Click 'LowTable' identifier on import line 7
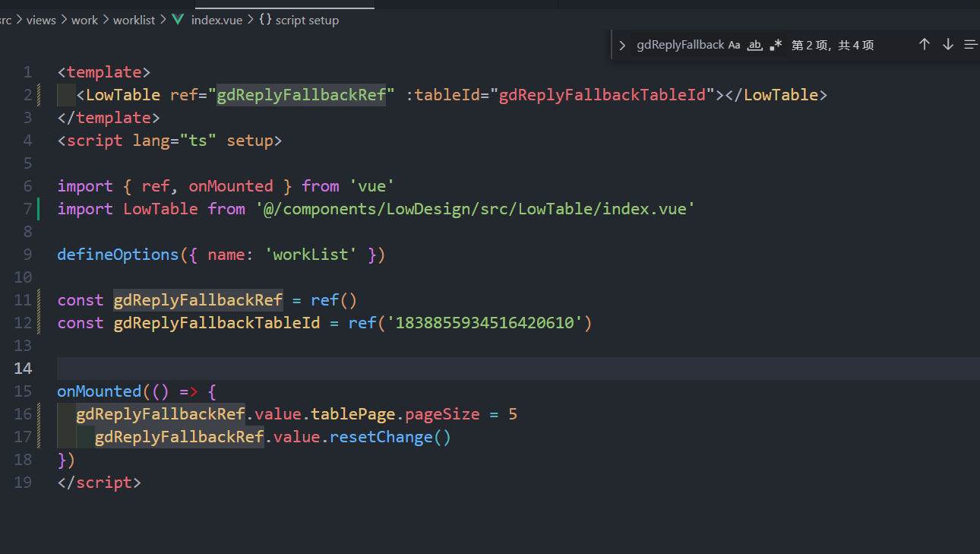The height and width of the screenshot is (554, 980). [x=160, y=209]
